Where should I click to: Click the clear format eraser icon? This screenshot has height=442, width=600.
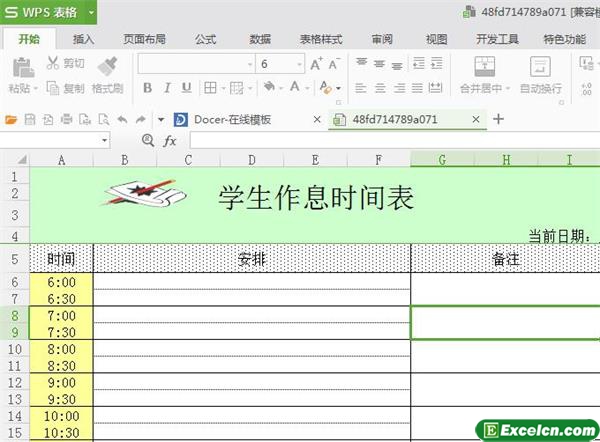coord(326,88)
